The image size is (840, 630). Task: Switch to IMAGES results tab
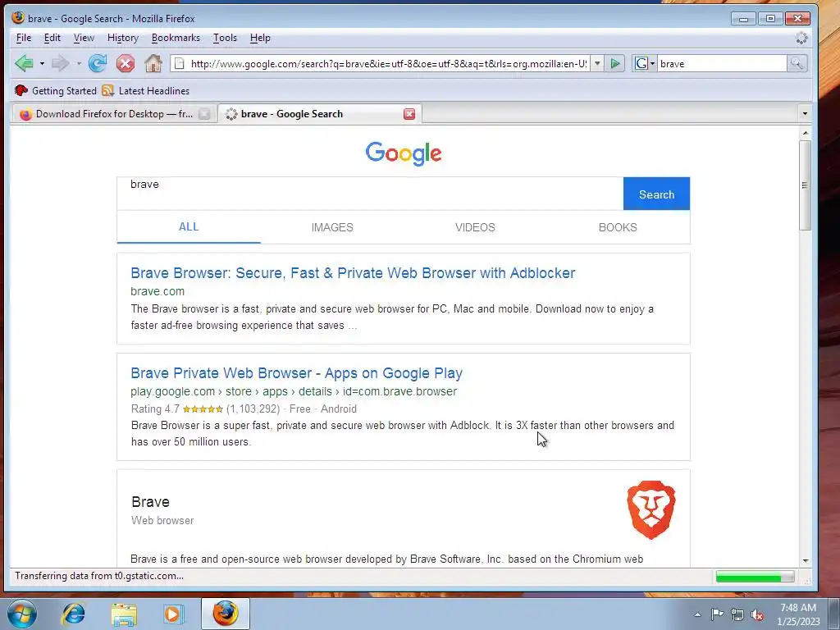point(332,228)
